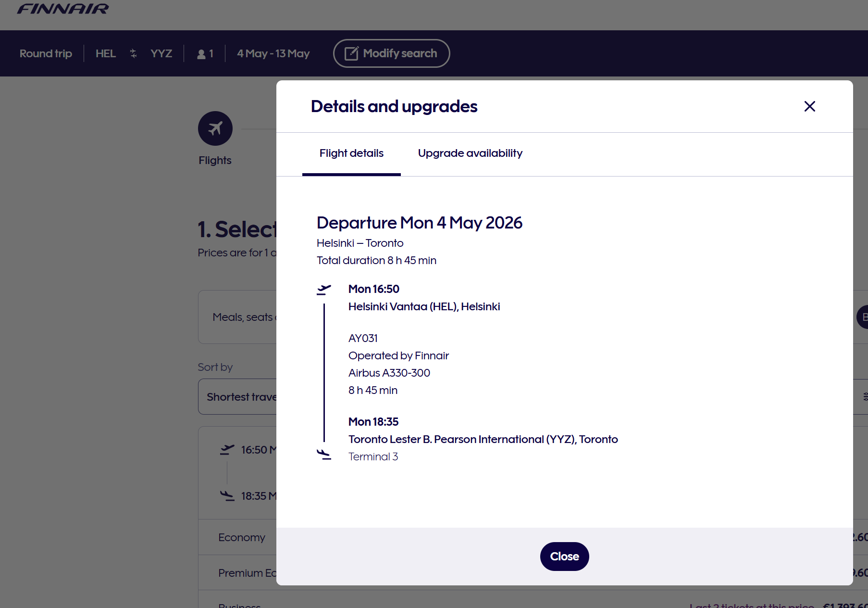Select the Flight details tab
Screen dimensions: 868x608
pyautogui.click(x=351, y=153)
